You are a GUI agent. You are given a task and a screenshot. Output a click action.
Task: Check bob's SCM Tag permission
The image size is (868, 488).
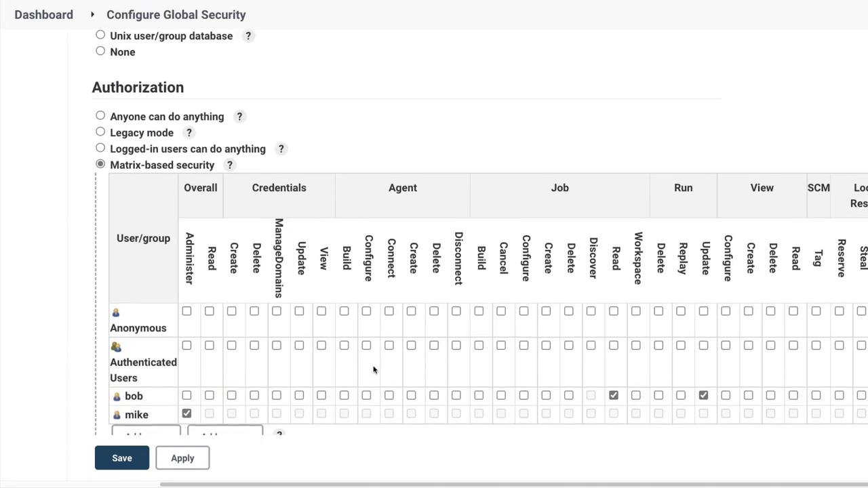click(x=816, y=395)
